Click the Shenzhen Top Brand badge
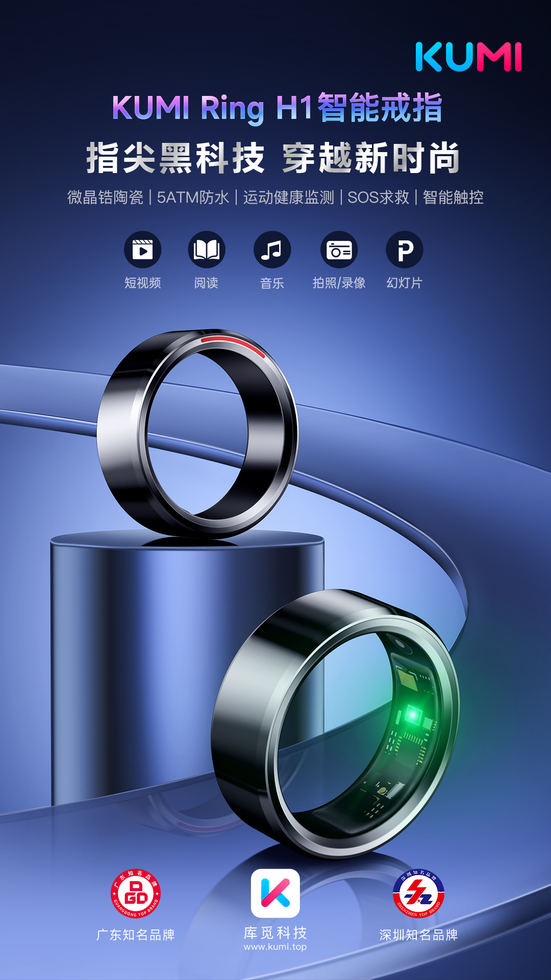Viewport: 551px width, 980px height. coord(418,893)
